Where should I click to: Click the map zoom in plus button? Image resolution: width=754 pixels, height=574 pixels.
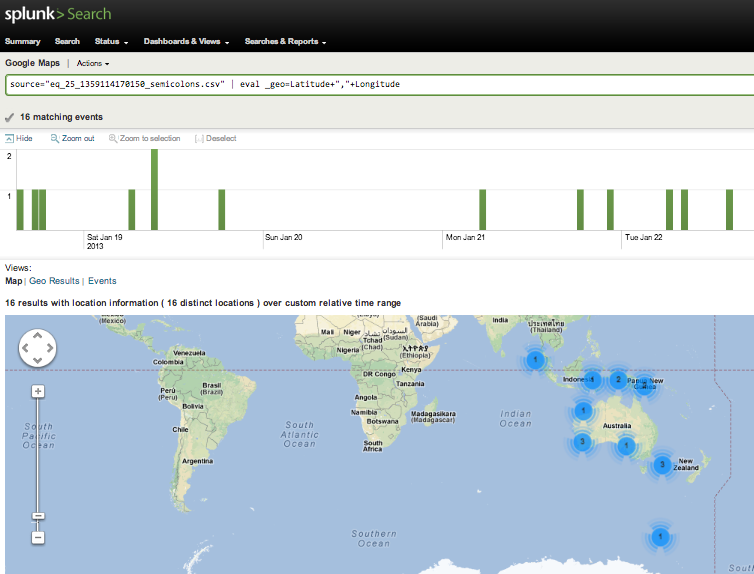[38, 391]
